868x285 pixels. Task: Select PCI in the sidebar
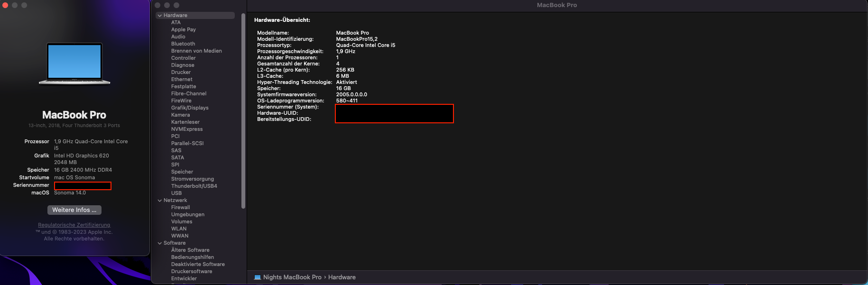click(175, 136)
